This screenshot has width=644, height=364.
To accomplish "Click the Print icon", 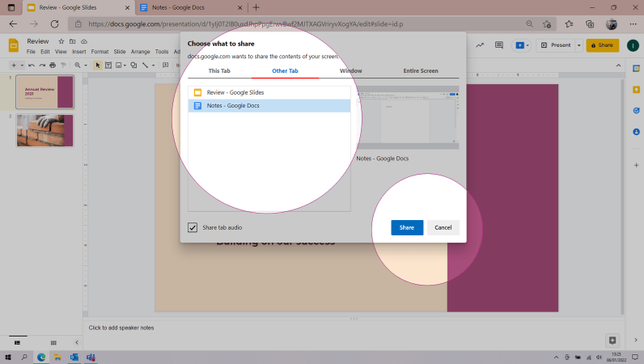I will [x=53, y=65].
